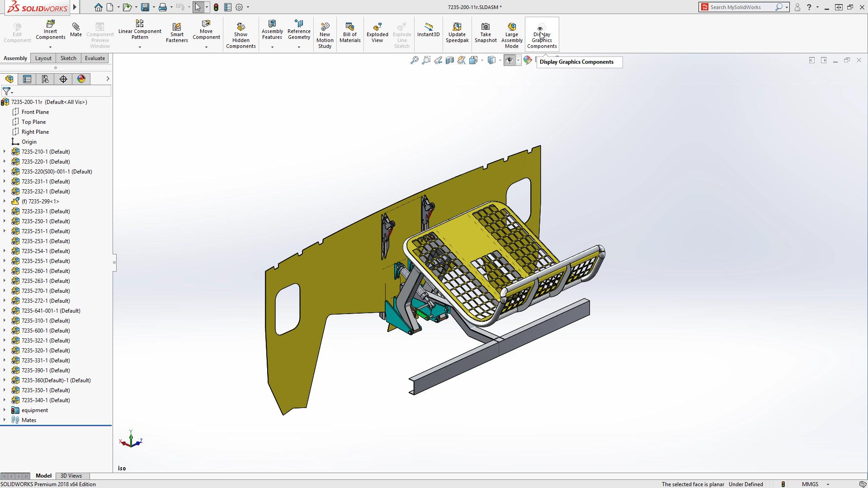Viewport: 868px width, 488px height.
Task: Open the 3D Views tab
Action: (71, 476)
